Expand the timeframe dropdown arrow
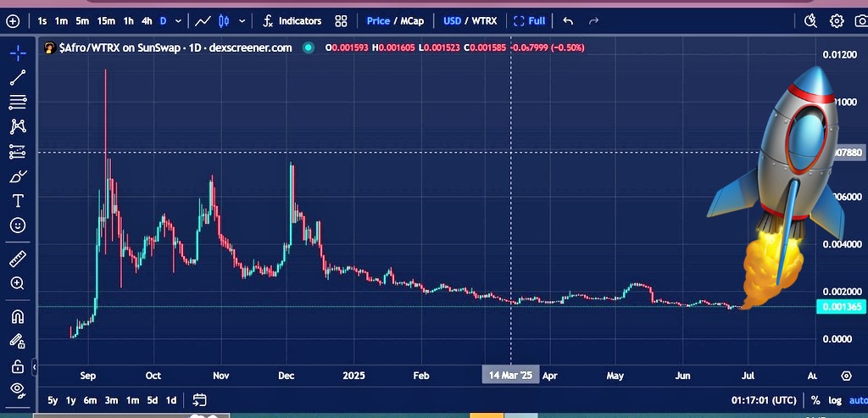Viewport: 868px width, 418px height. (178, 21)
